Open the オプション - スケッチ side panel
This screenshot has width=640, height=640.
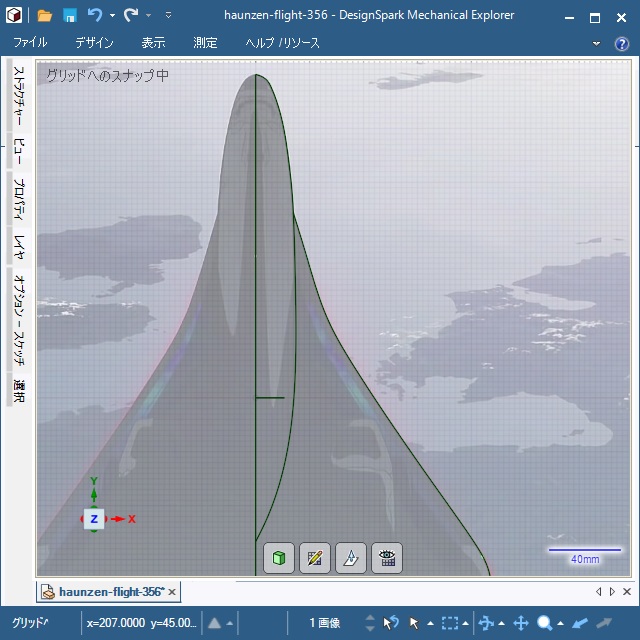(x=19, y=320)
